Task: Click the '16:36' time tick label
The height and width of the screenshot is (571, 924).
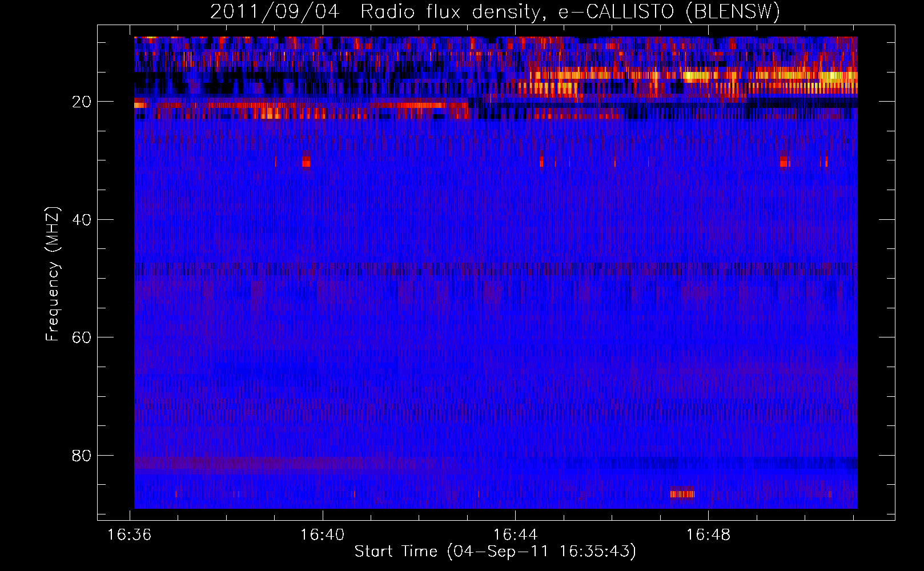Action: [x=130, y=535]
